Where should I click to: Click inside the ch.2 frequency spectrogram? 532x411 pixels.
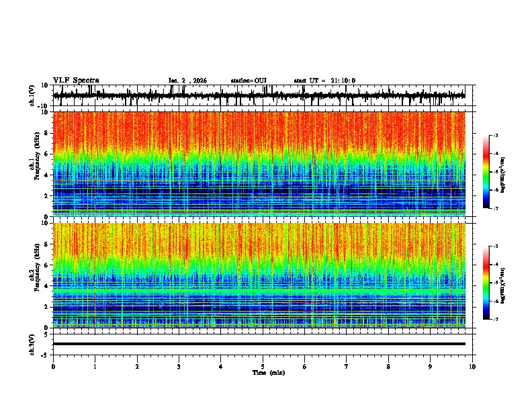click(259, 275)
